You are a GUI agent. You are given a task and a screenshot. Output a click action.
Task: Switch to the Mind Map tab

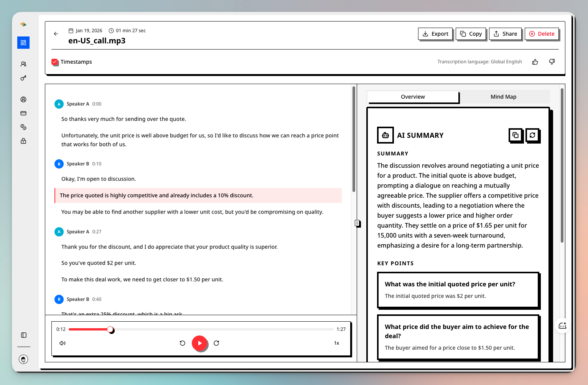coord(503,97)
